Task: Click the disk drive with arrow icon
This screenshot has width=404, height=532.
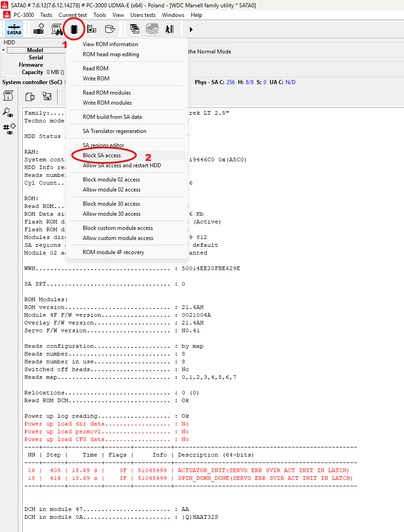Action: 110,29
